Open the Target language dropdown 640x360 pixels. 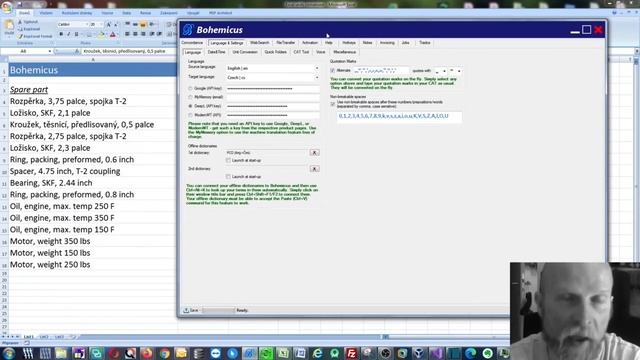click(317, 77)
